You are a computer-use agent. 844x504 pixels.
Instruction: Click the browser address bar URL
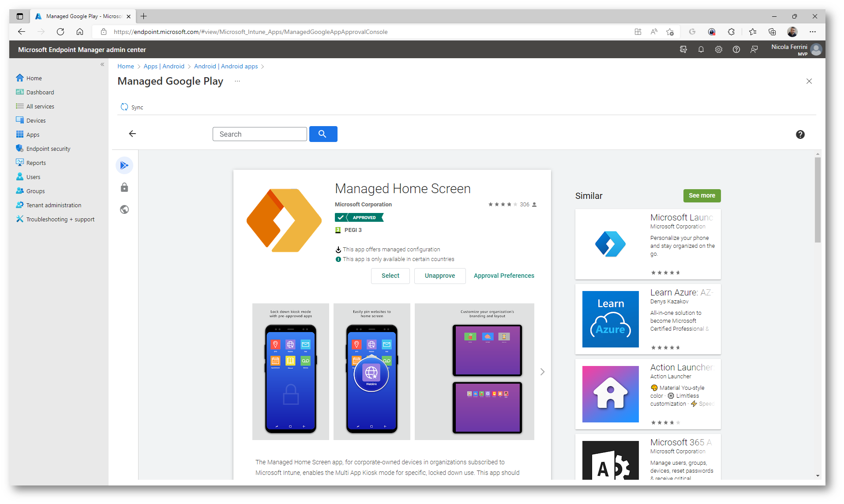pos(251,32)
